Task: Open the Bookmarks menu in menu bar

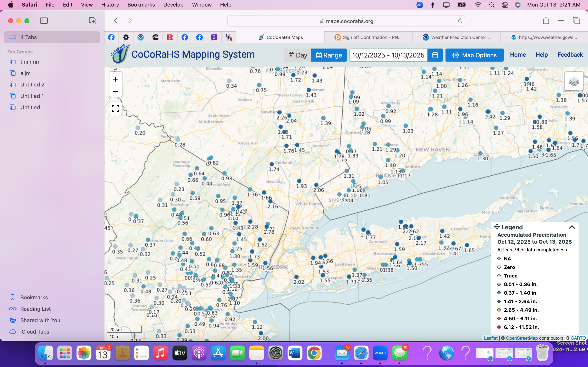Action: (141, 5)
